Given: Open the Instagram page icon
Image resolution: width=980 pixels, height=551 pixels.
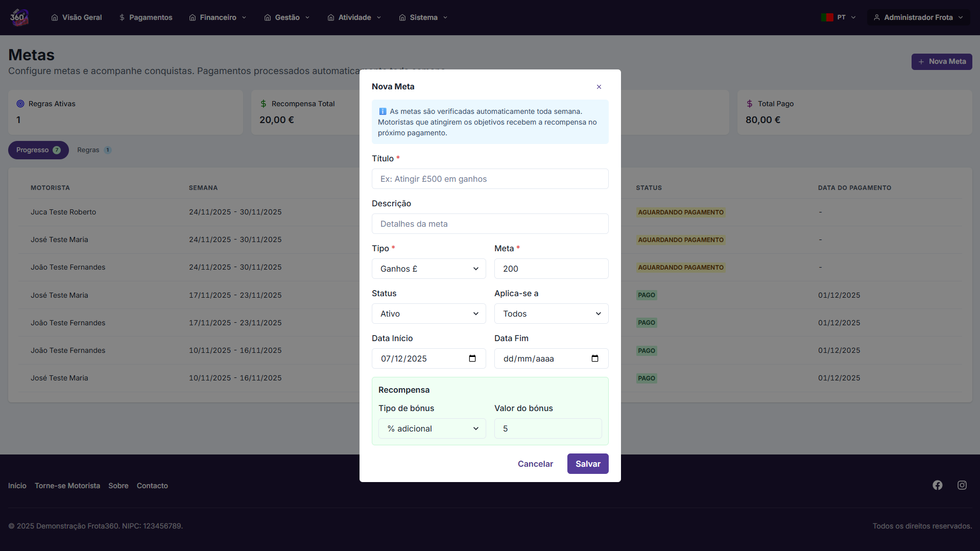Looking at the screenshot, I should click(x=962, y=485).
